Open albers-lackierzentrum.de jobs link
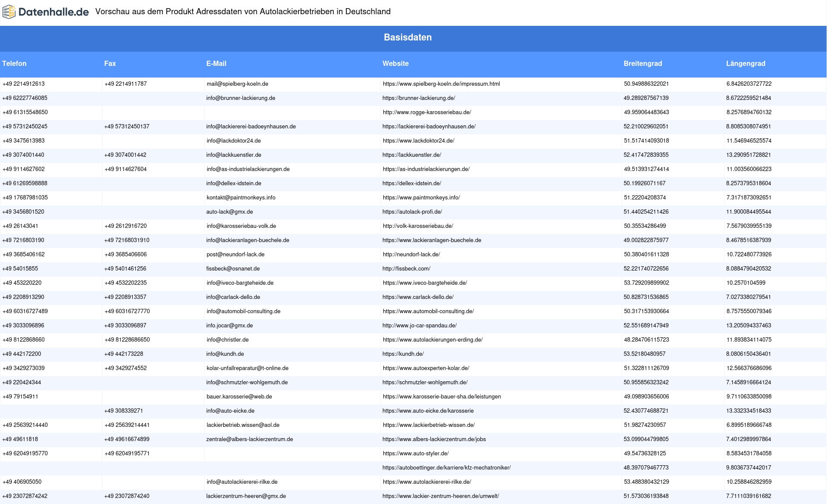Image resolution: width=827 pixels, height=504 pixels. (434, 439)
